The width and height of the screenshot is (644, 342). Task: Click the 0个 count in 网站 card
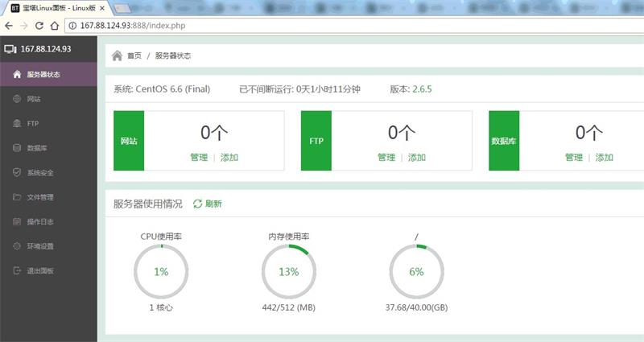pos(214,133)
